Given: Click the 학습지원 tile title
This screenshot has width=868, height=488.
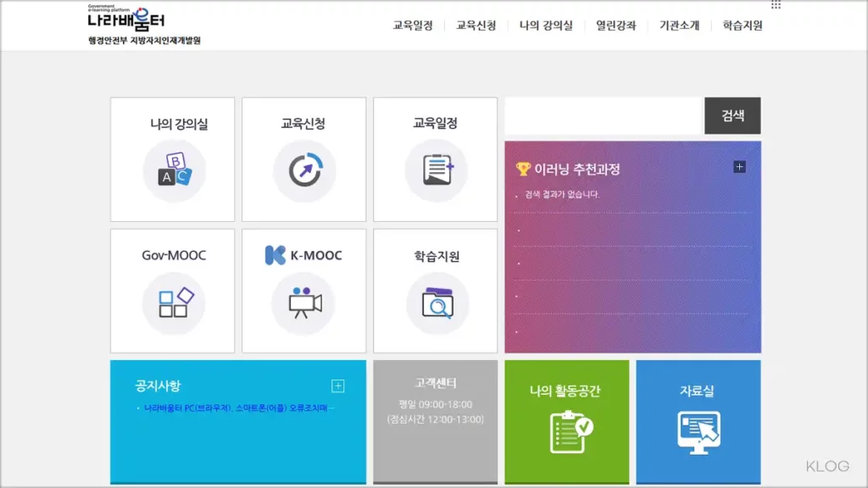Looking at the screenshot, I should point(437,256).
